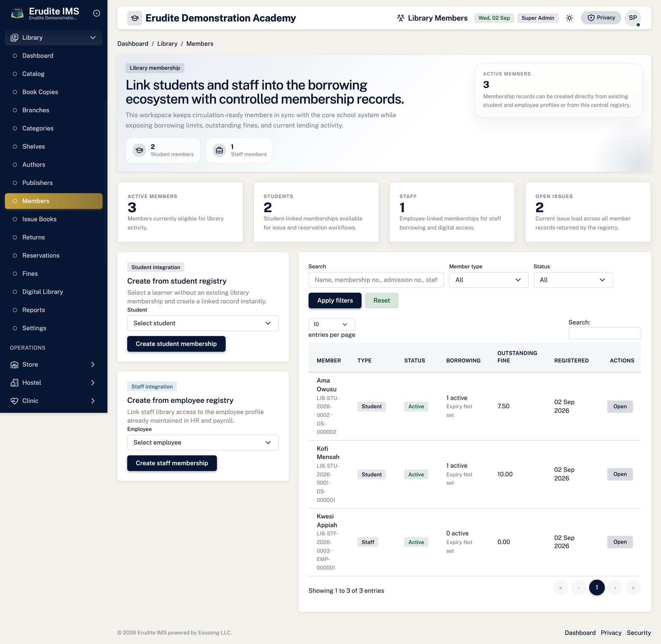Open the Member type filter dropdown

[x=489, y=280]
